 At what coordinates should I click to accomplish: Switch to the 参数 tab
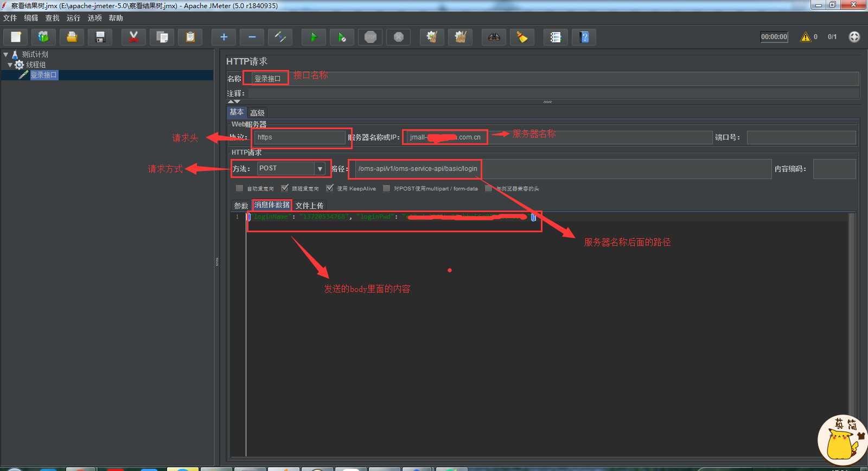(x=241, y=206)
